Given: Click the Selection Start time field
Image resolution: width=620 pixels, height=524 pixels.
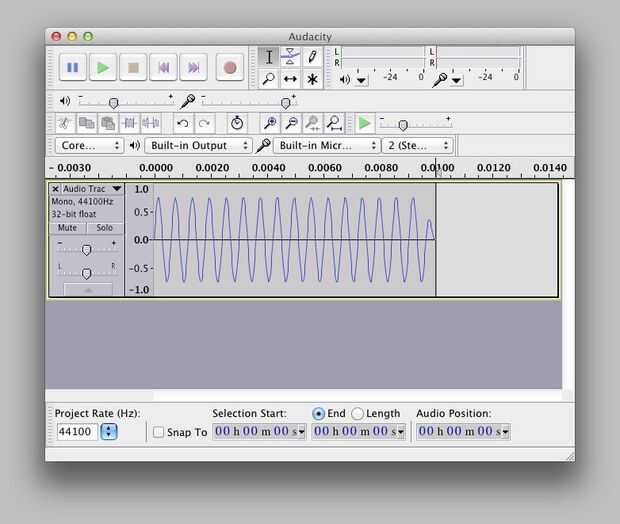Looking at the screenshot, I should (x=259, y=431).
